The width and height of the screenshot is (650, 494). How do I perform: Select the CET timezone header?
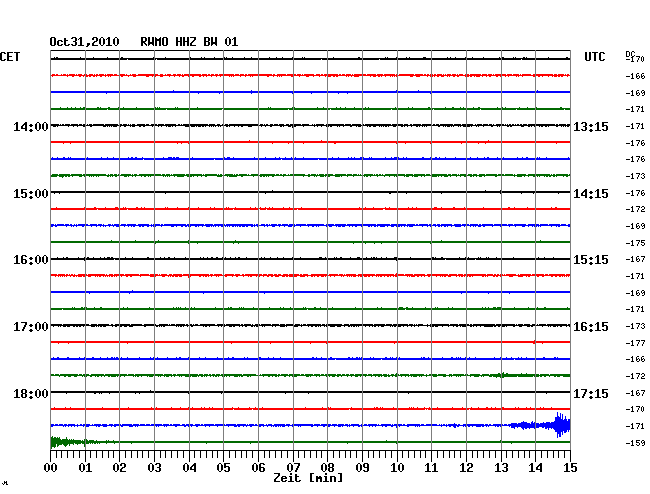pyautogui.click(x=10, y=57)
